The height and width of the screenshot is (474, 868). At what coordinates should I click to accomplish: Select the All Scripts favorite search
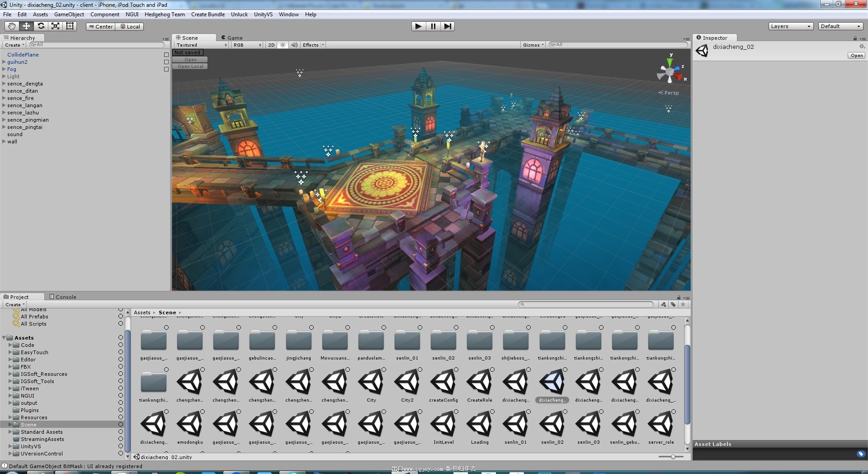click(33, 324)
